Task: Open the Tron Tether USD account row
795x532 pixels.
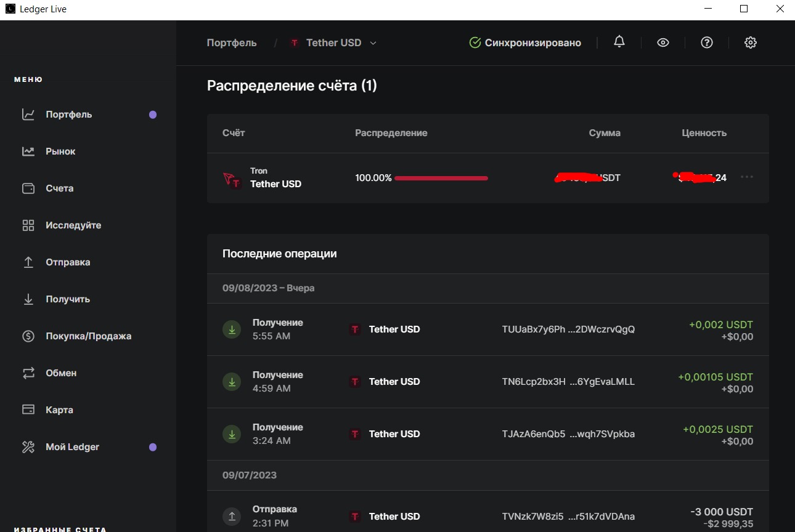Action: 488,178
